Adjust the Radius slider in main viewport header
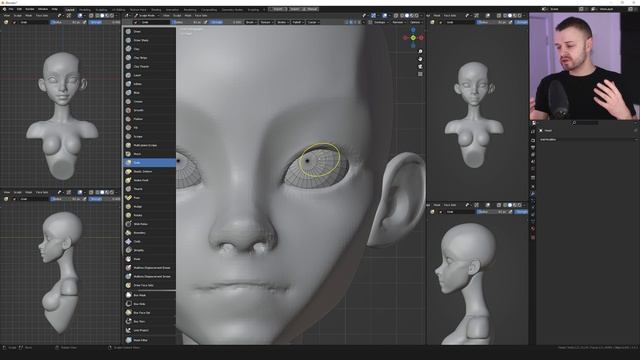Screen dimensions: 640x360 click(188, 22)
